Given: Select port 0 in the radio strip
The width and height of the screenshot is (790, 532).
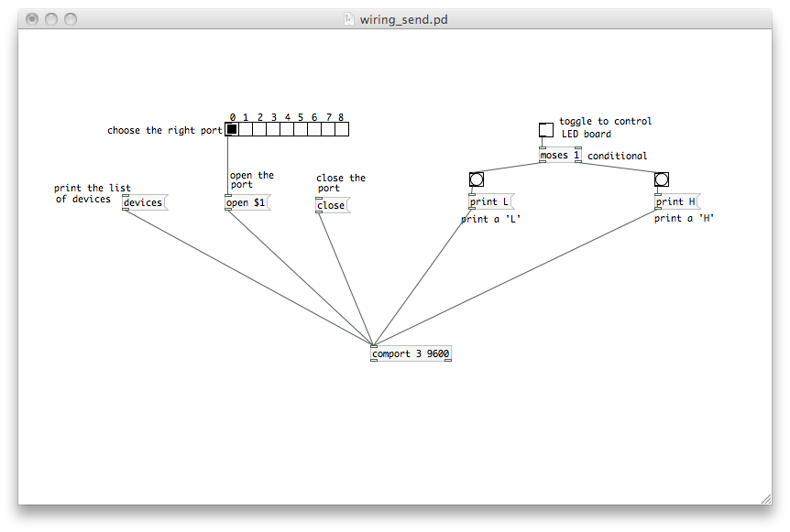Looking at the screenshot, I should pyautogui.click(x=232, y=130).
